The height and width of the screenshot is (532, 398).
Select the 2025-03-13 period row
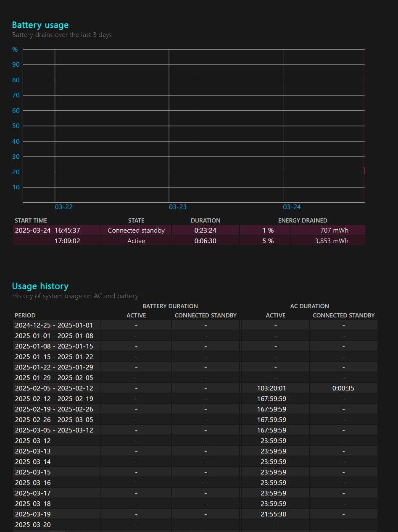(195, 451)
